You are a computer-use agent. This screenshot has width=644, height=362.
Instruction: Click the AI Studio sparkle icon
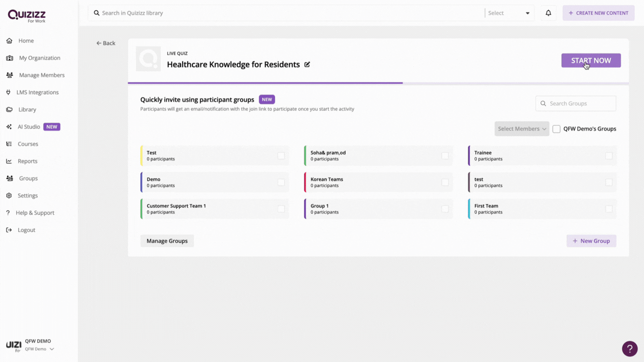pyautogui.click(x=9, y=127)
